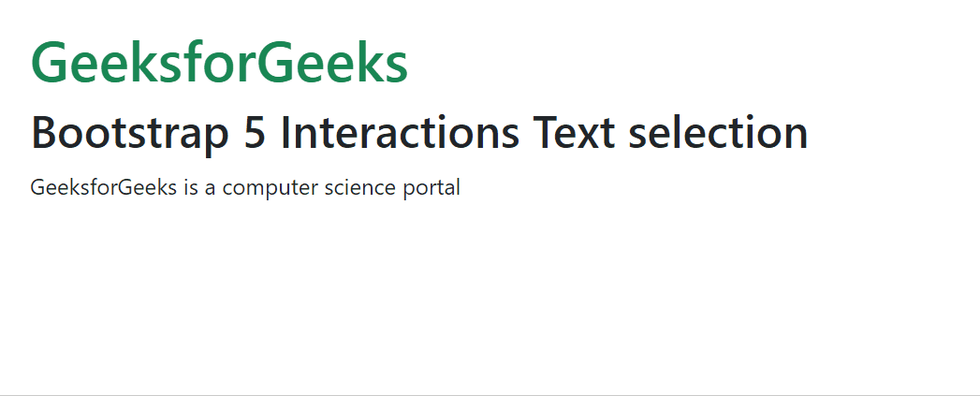
Task: Click the word Bootstrap in the subheading
Action: (130, 135)
